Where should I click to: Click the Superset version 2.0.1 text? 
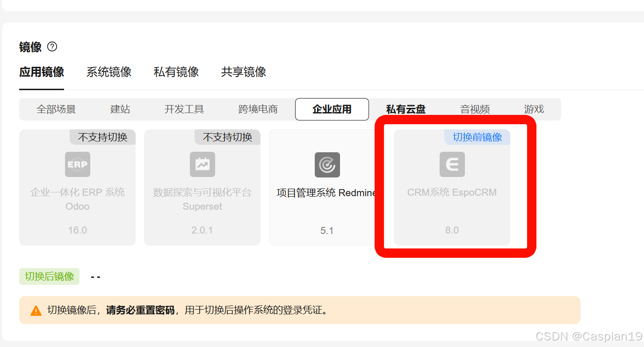coord(202,230)
